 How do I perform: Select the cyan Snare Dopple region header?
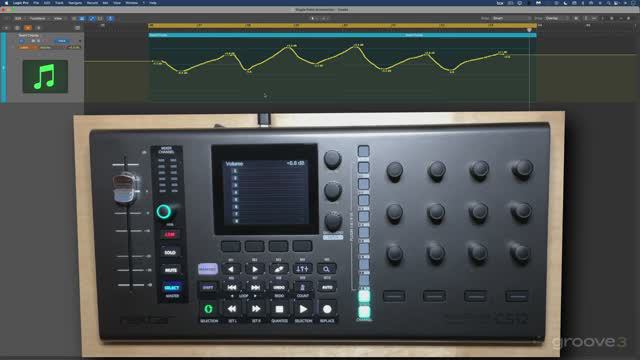pyautogui.click(x=342, y=36)
